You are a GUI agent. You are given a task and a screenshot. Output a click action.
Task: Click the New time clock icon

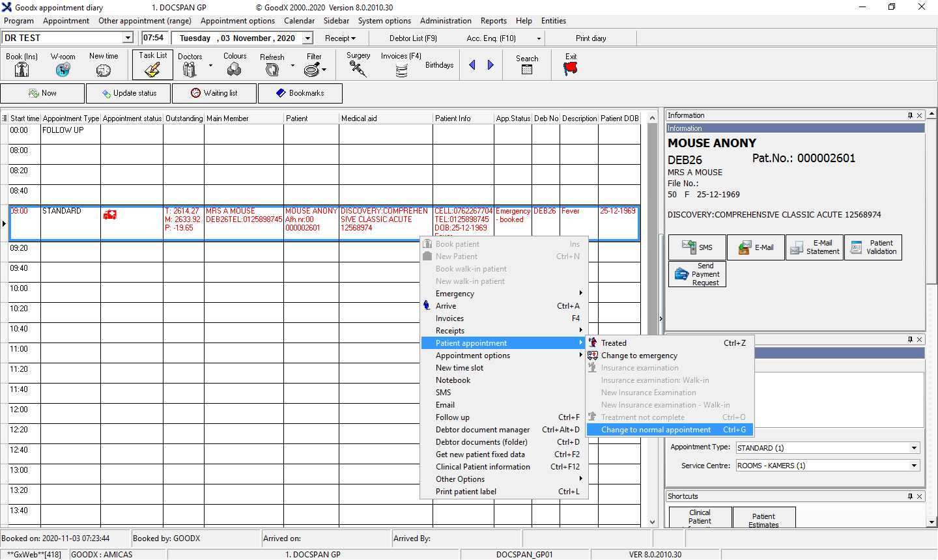click(x=104, y=70)
